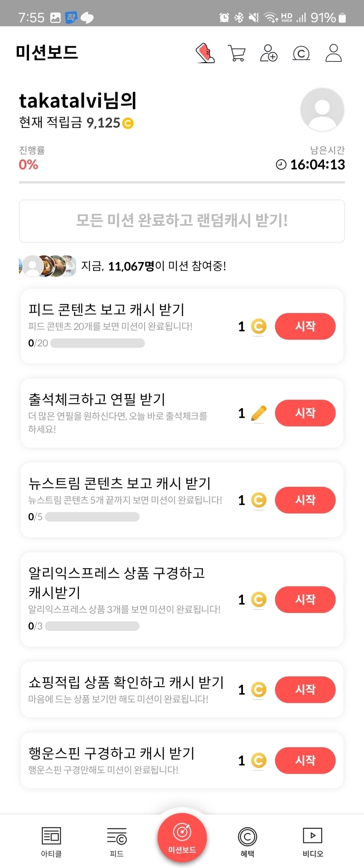Screen dimensions: 364x868
Task: Start the 뉴스트림 콘텐츠 mission
Action: point(305,500)
